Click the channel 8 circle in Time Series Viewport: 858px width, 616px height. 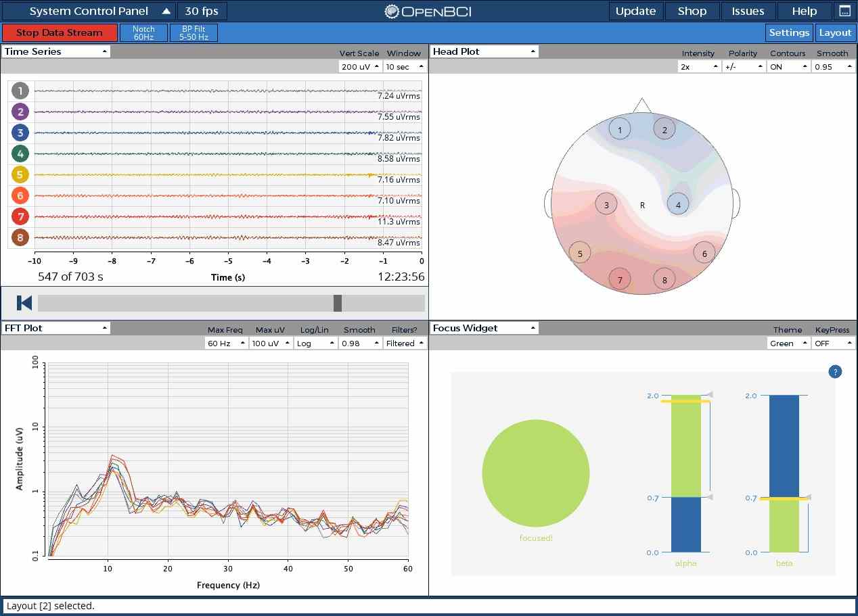pos(20,237)
